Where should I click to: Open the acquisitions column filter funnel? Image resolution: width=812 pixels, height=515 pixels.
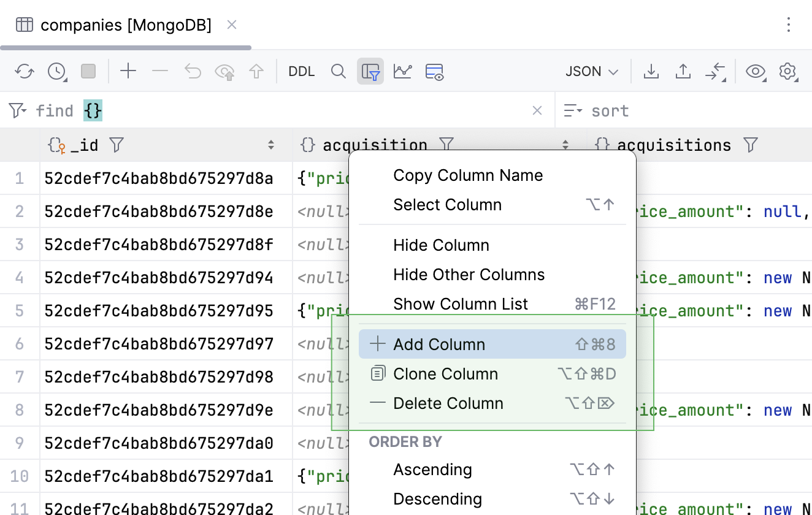point(750,145)
